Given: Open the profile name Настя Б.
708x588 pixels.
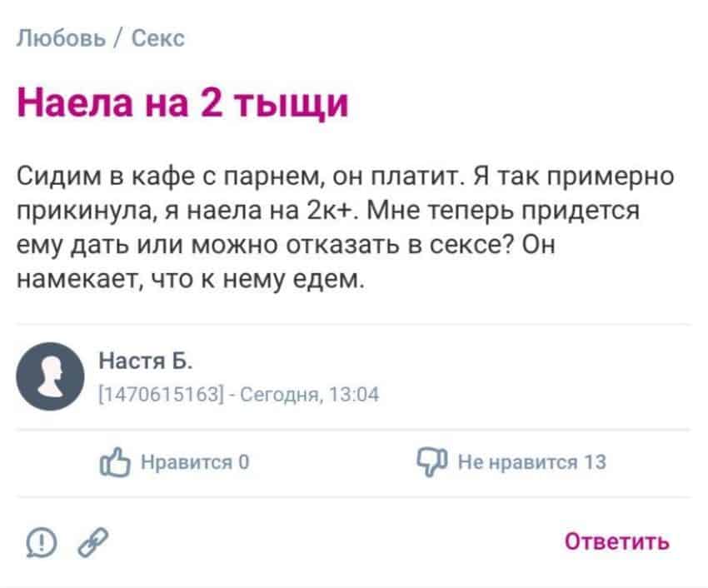Looking at the screenshot, I should tap(146, 361).
